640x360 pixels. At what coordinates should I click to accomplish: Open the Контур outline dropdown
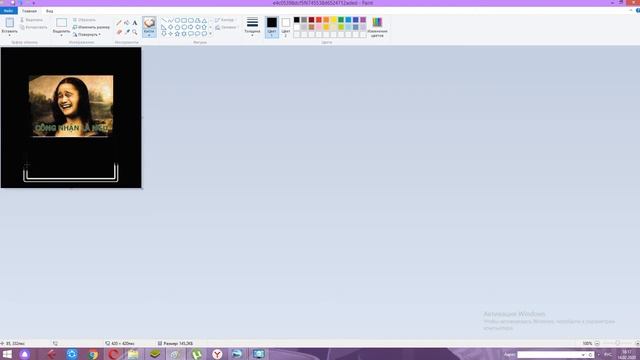tap(225, 20)
